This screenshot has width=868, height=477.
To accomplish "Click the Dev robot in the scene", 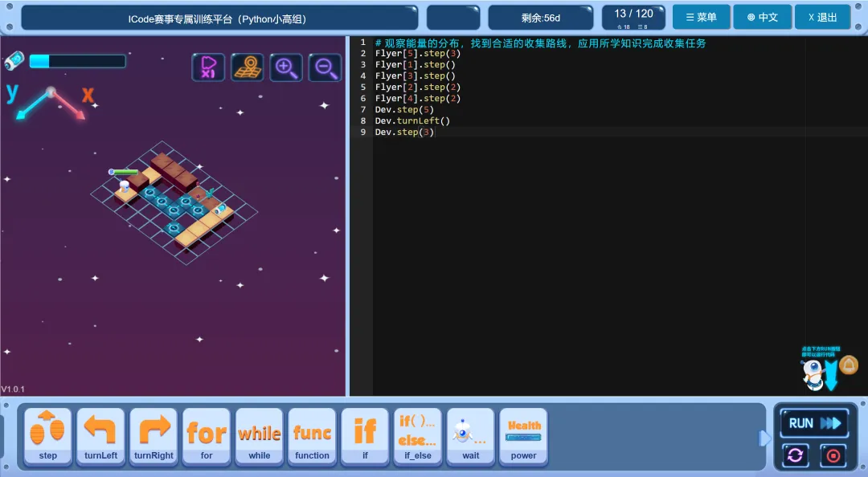I will 125,186.
